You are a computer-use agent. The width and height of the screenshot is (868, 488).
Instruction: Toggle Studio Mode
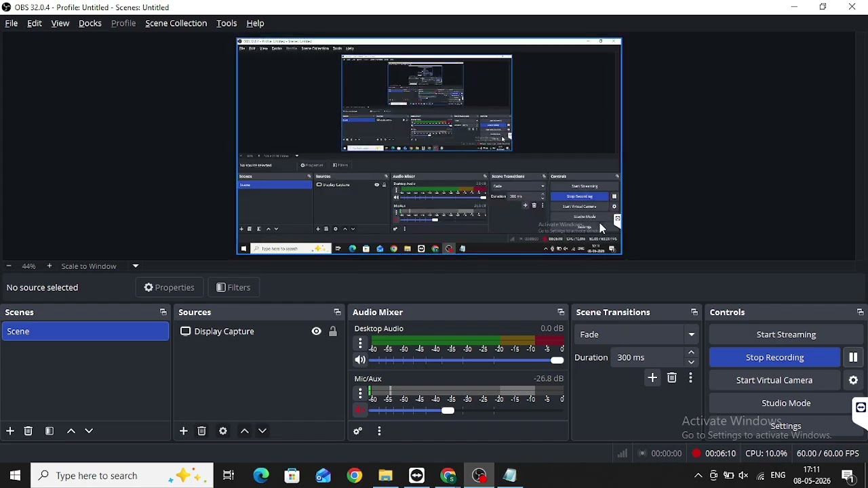click(786, 403)
